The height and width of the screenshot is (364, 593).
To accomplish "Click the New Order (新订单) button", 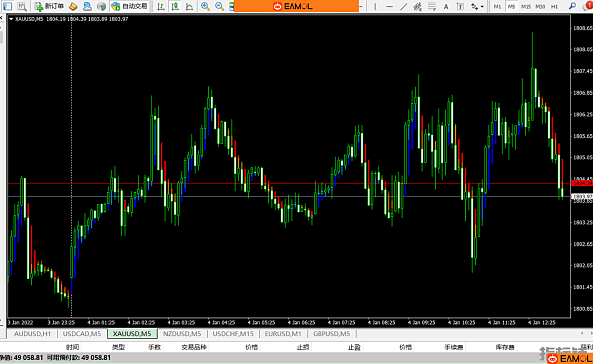I will (49, 6).
